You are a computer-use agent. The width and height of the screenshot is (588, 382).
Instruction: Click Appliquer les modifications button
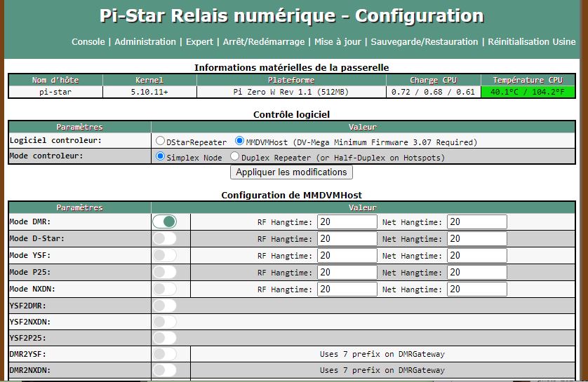pyautogui.click(x=291, y=172)
